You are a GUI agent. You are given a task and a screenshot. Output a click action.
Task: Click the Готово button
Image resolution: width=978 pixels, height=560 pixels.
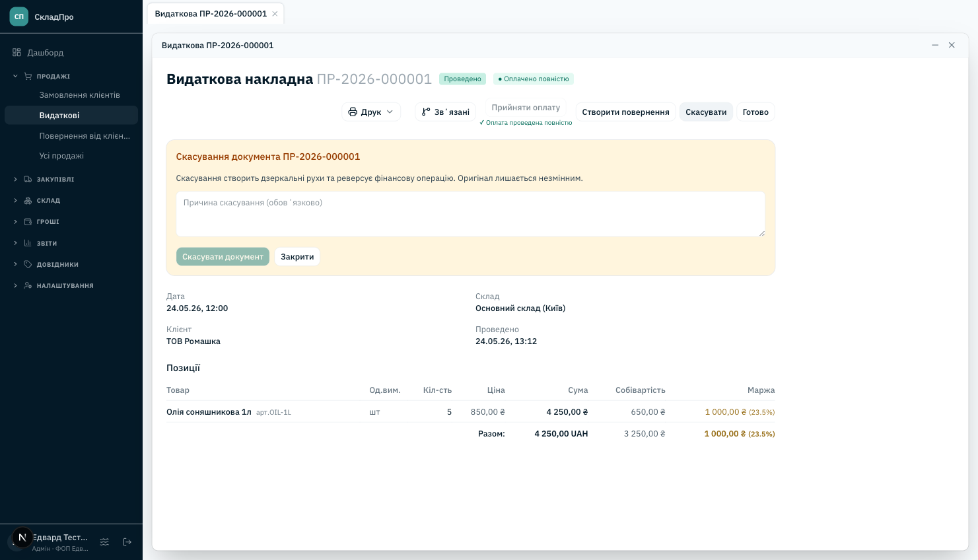[755, 112]
